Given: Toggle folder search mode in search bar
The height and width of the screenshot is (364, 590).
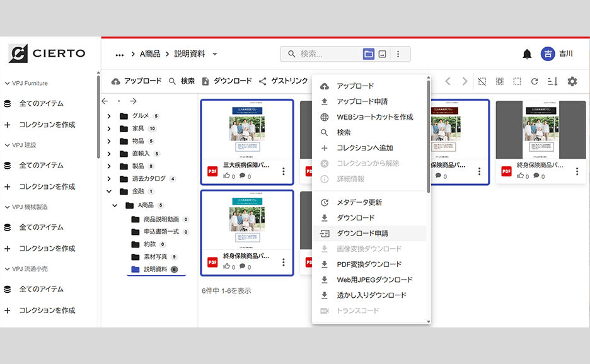Looking at the screenshot, I should pyautogui.click(x=368, y=54).
